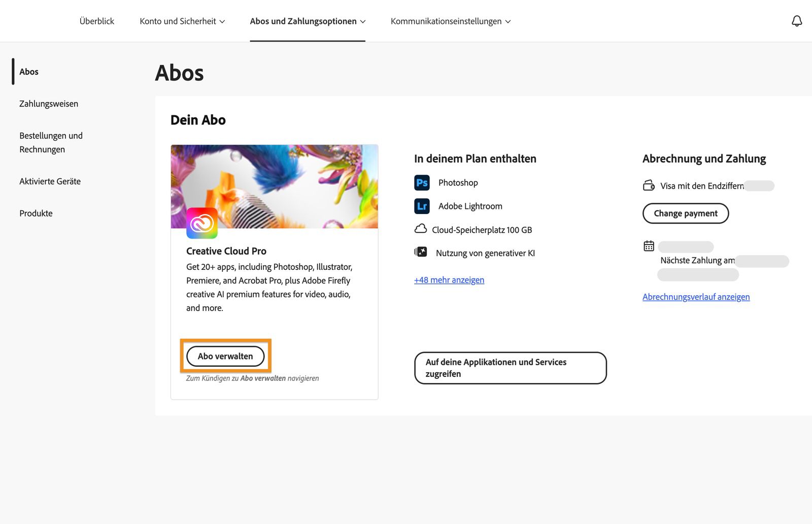Click the generative AI usage icon
The image size is (812, 524).
tap(421, 252)
